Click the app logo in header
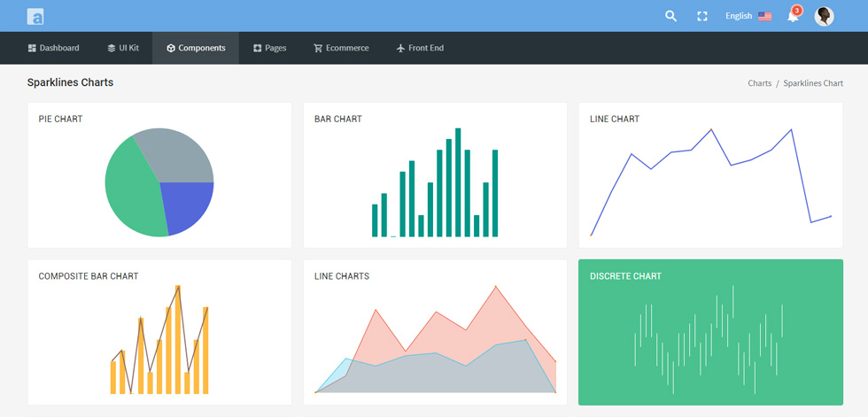Viewport: 868px width, 417px height. (x=35, y=16)
